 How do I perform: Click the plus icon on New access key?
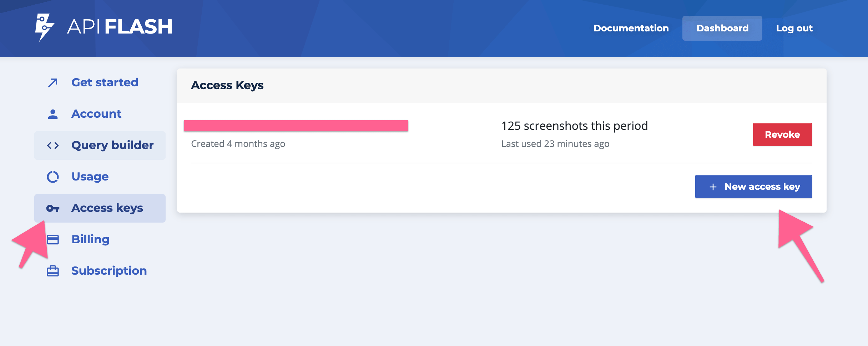point(713,187)
